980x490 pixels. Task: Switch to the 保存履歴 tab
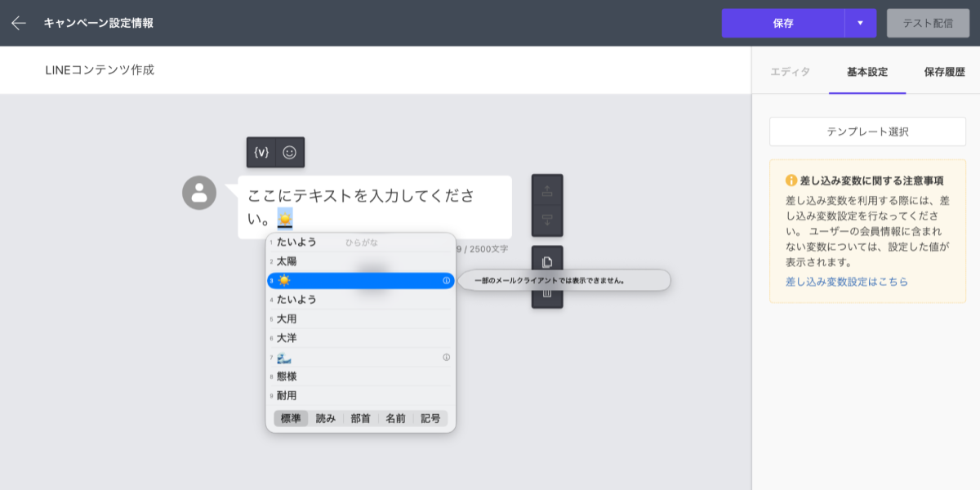point(945,72)
